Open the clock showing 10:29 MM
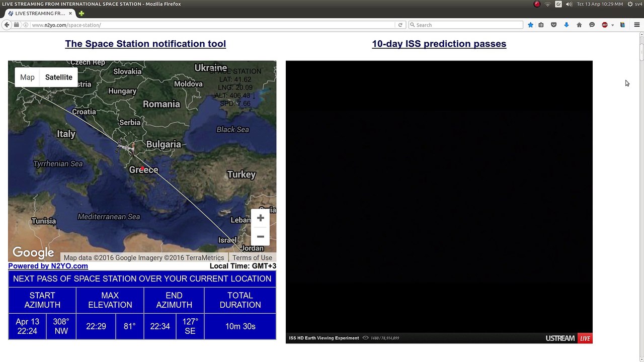The image size is (644, 362). coord(600,4)
